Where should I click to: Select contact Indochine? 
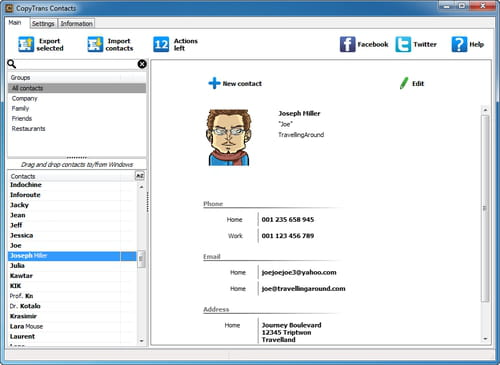click(x=72, y=185)
